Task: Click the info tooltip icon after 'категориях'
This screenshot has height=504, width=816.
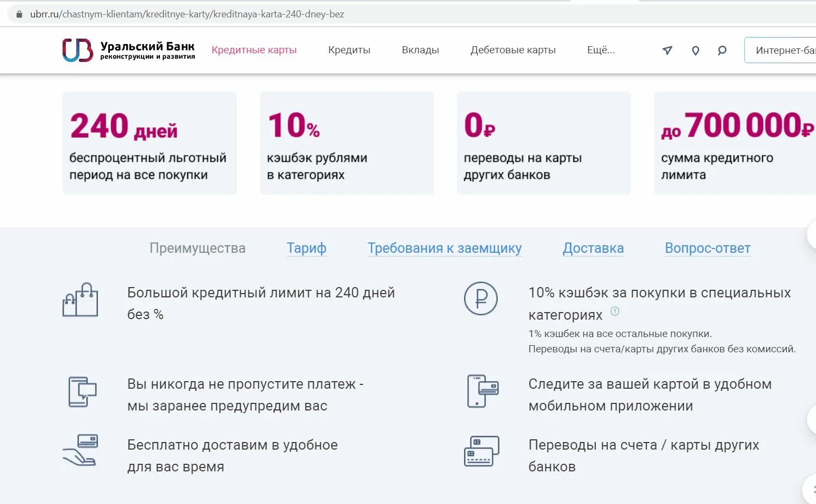Action: [x=615, y=312]
